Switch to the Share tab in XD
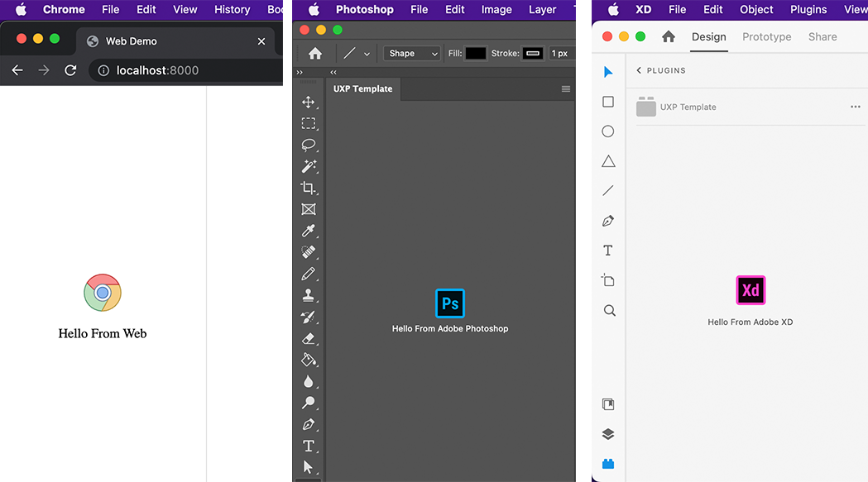The width and height of the screenshot is (868, 482). 822,36
